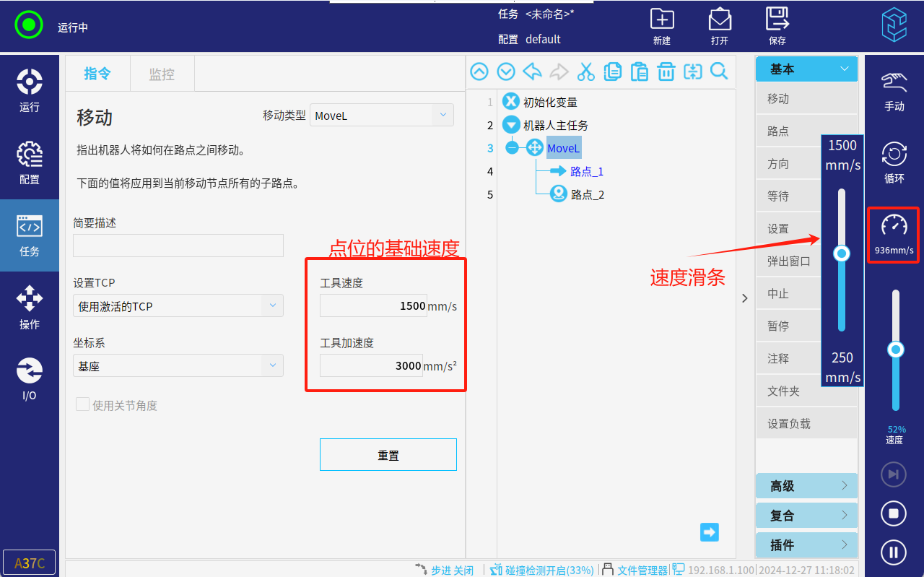Toggle 手动 manual mode

point(894,91)
